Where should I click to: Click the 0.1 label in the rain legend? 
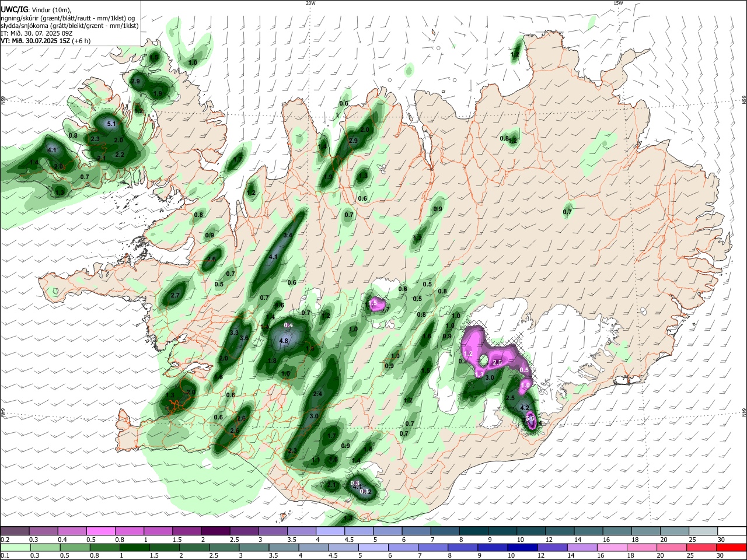pyautogui.click(x=4, y=556)
